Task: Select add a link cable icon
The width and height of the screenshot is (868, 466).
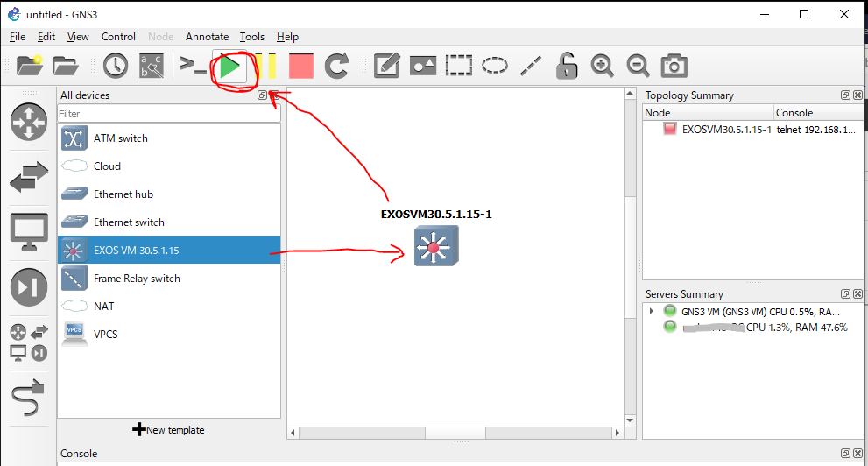Action: click(28, 398)
